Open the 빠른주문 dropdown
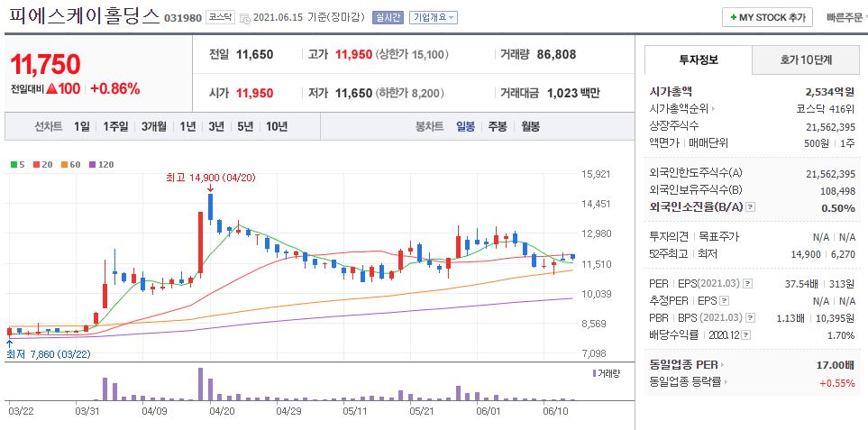868x430 pixels. (845, 18)
